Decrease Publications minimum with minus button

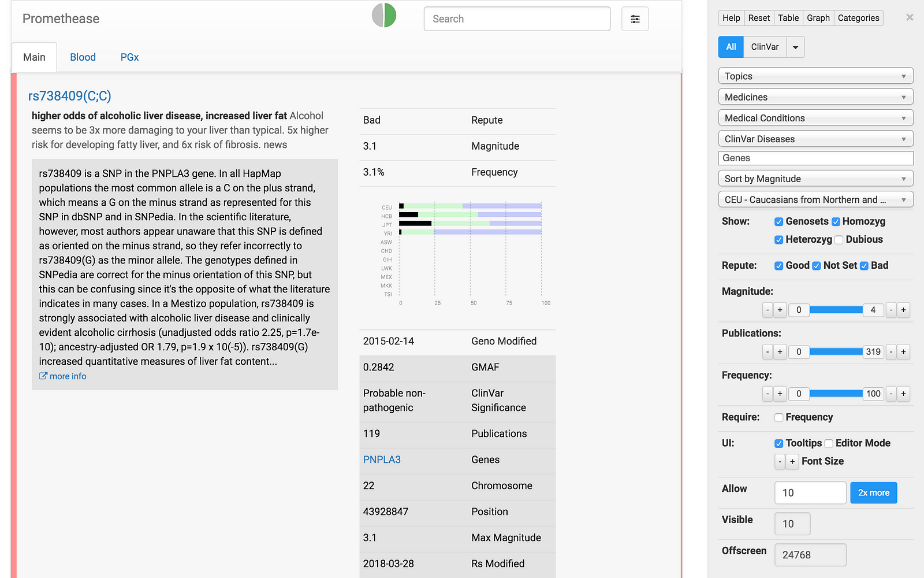(767, 351)
